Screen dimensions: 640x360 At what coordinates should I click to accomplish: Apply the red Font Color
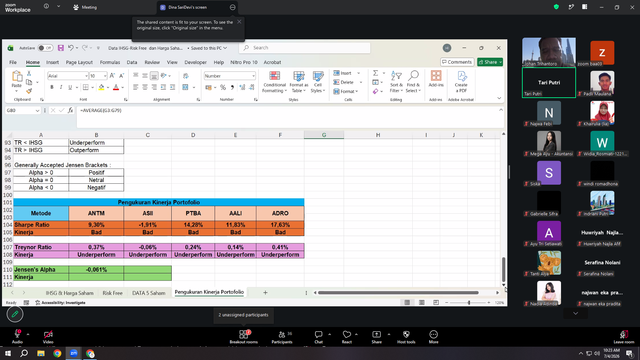116,87
